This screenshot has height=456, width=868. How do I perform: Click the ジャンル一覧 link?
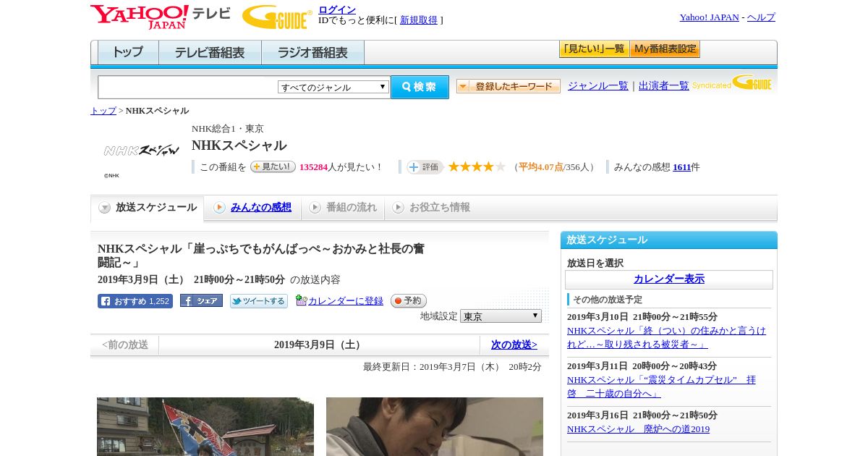coord(598,86)
